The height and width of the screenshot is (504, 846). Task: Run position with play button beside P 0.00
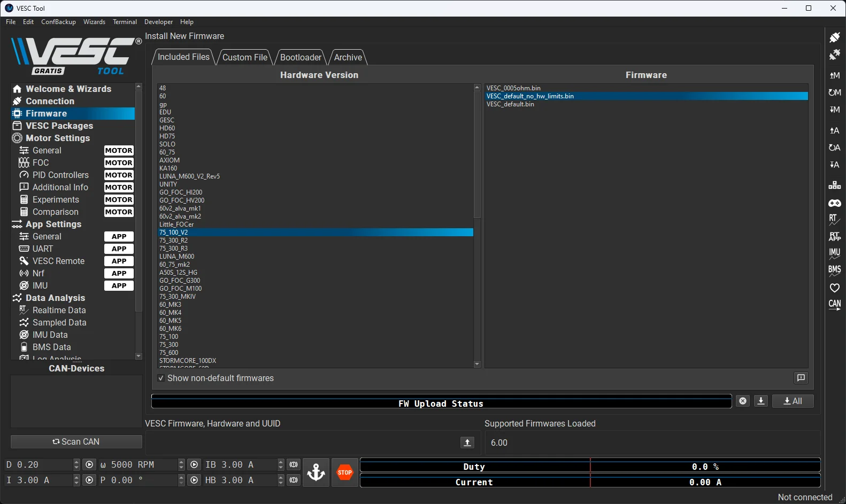pos(194,480)
